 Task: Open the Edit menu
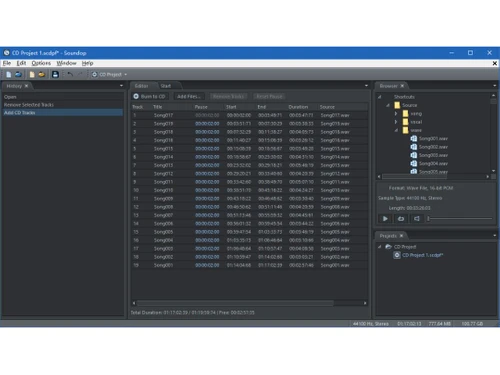point(21,63)
